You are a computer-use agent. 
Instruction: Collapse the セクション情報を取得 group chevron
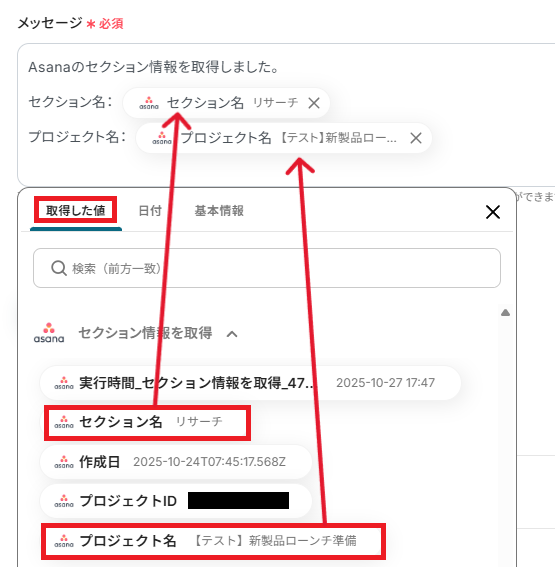pyautogui.click(x=232, y=334)
